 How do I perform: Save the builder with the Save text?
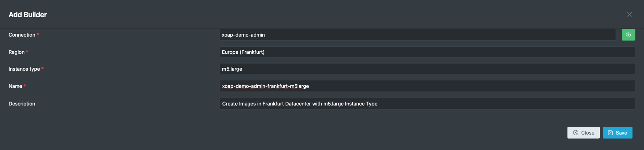coord(621,133)
